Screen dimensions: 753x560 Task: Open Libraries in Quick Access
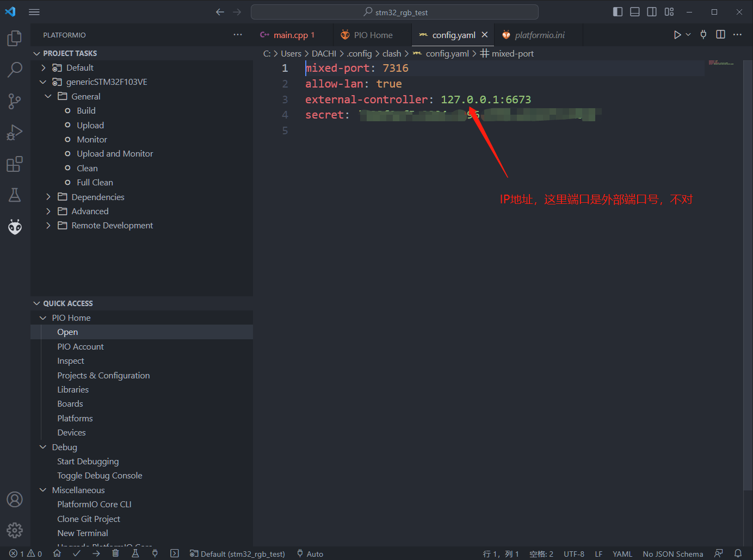(x=141, y=389)
